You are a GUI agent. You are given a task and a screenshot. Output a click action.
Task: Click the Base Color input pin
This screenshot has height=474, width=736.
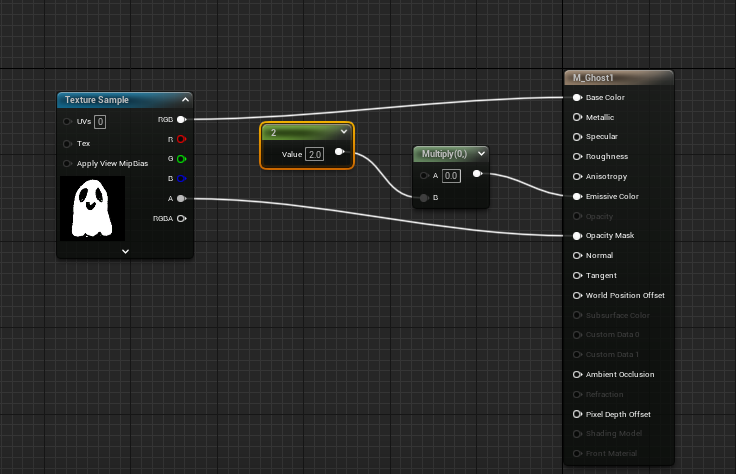coord(578,98)
